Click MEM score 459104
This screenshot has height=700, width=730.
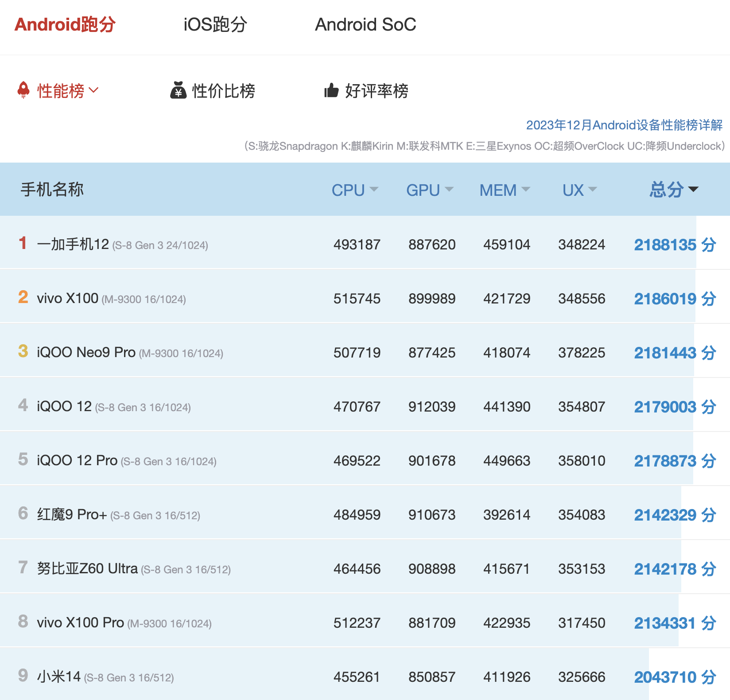point(507,245)
